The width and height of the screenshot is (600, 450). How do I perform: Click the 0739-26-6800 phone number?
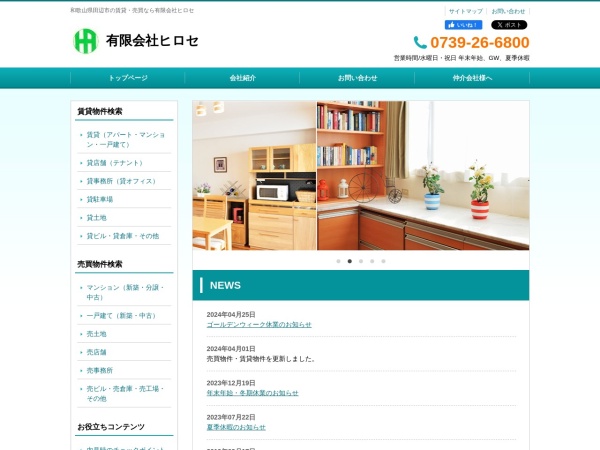point(480,42)
